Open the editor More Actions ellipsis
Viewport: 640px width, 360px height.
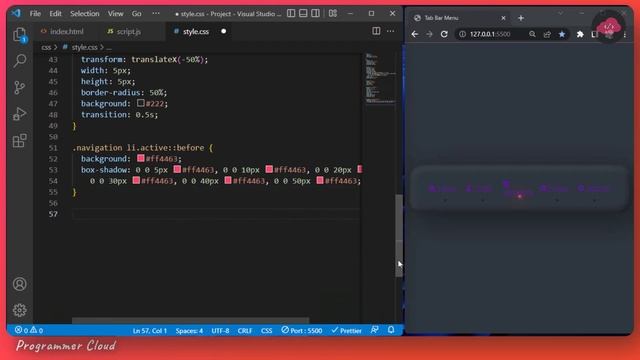[x=391, y=31]
